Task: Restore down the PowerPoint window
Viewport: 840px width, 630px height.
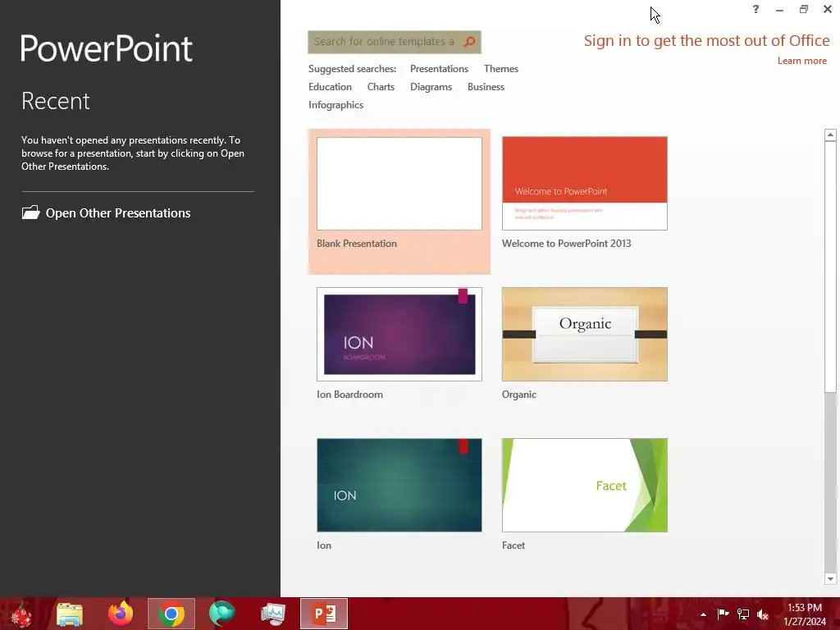Action: pyautogui.click(x=804, y=9)
